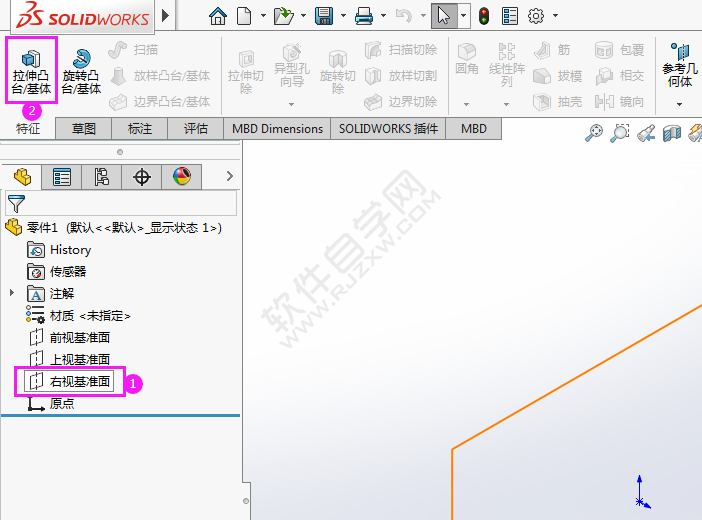Viewport: 702px width, 520px height.
Task: Open the Hole Wizard dropdown arrow
Action: click(x=291, y=104)
